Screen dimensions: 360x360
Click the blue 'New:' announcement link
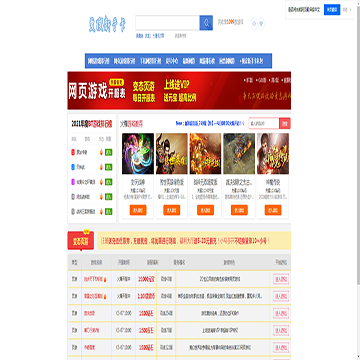coord(210,123)
